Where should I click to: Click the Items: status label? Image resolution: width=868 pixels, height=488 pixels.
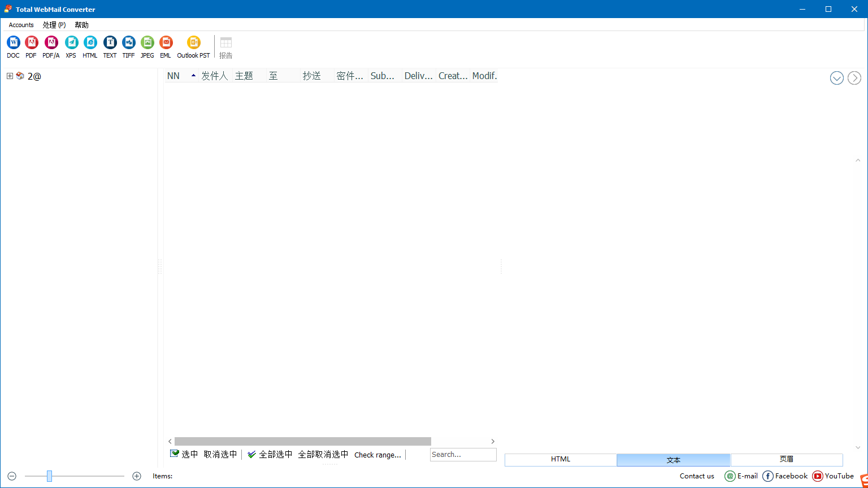(163, 476)
